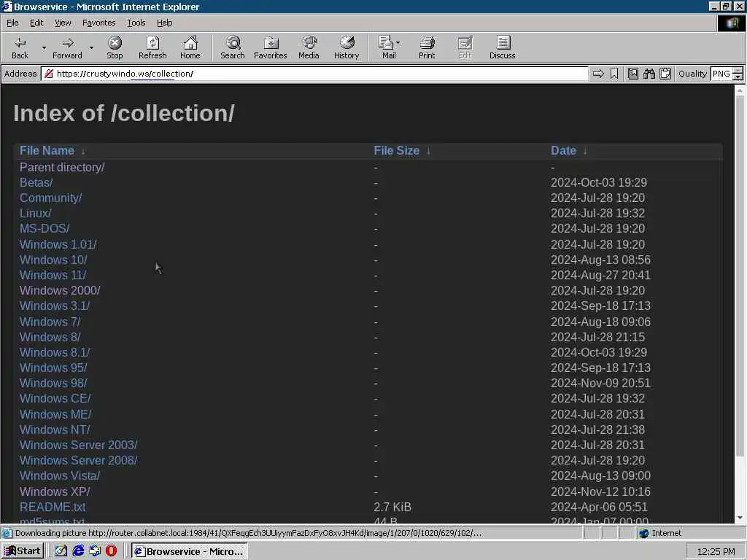
Task: Click the address bar URL field
Action: click(x=314, y=74)
